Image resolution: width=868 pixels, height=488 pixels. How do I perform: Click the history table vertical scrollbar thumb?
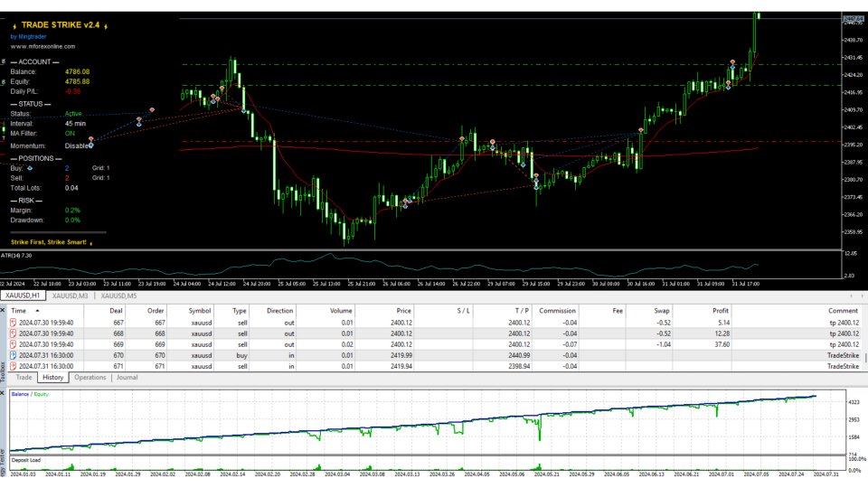tap(864, 358)
